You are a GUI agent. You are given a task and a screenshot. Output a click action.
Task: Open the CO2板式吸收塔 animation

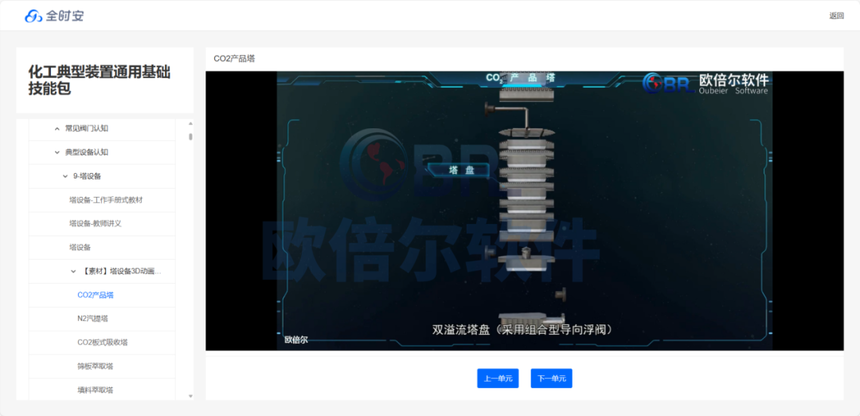coord(102,342)
